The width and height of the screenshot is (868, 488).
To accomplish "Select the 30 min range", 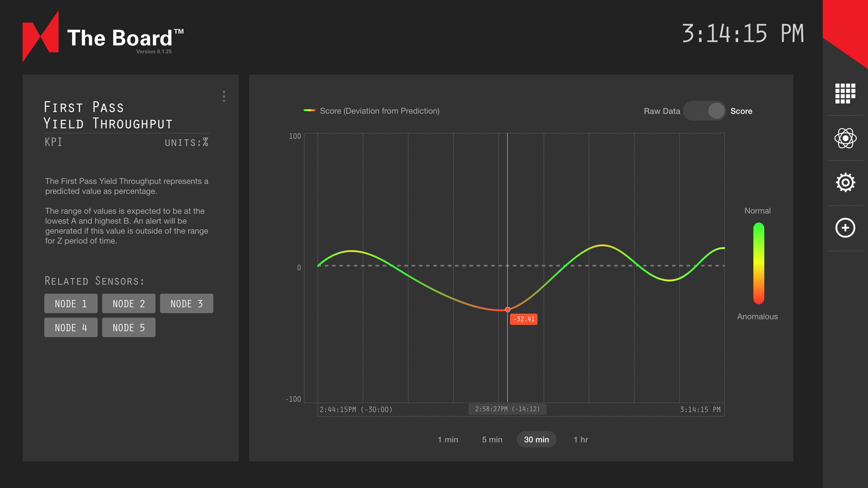I will click(x=536, y=439).
